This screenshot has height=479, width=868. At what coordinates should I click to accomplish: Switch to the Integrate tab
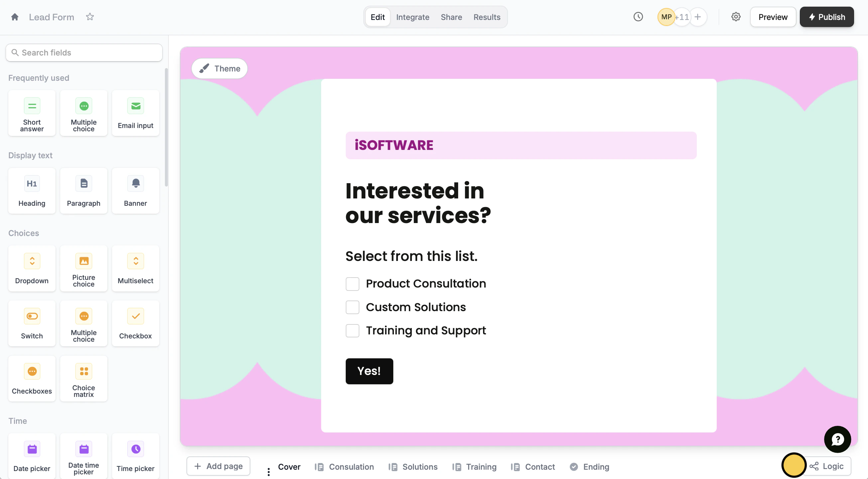(413, 17)
